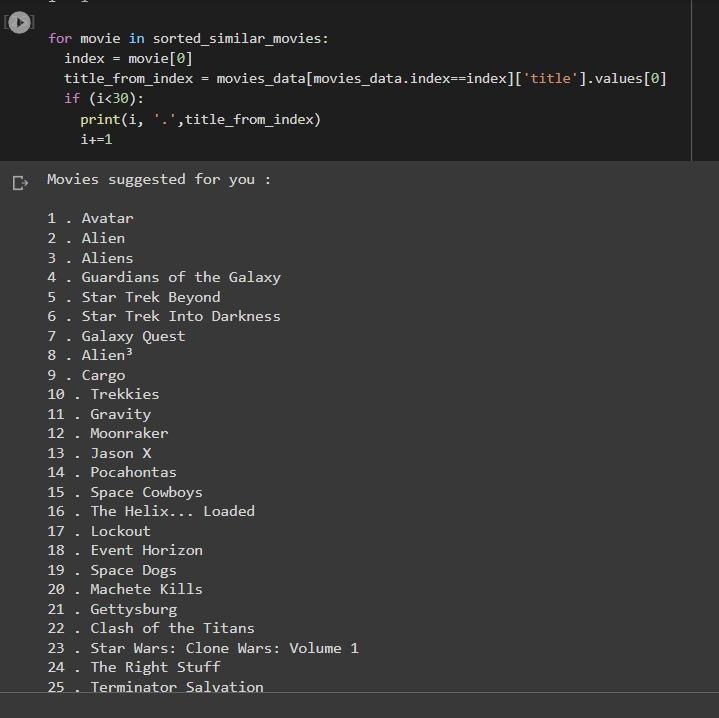Place cursor on 'i+=1' line
This screenshot has height=718, width=719.
pos(96,139)
